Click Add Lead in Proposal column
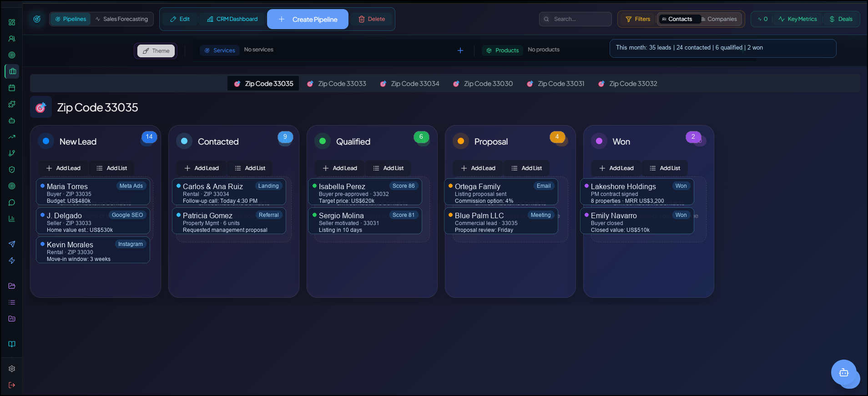This screenshot has width=868, height=396. click(478, 168)
